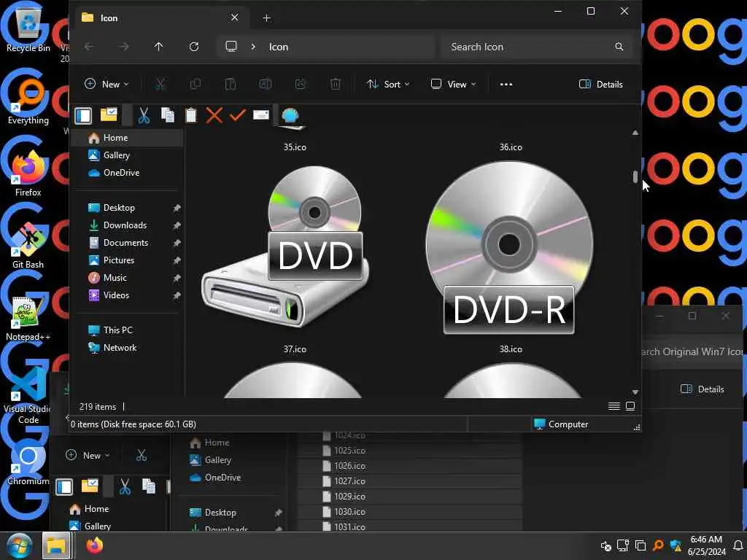Open the Firefox desktop shortcut

pyautogui.click(x=28, y=174)
